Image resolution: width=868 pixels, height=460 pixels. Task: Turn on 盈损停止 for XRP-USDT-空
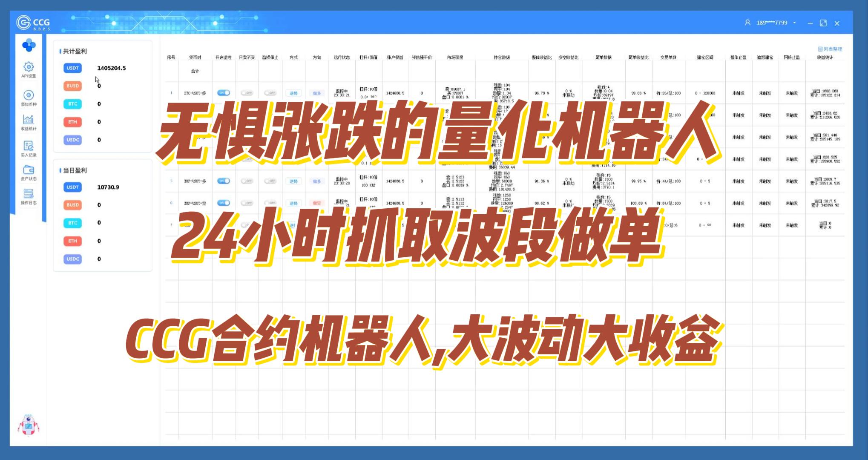tap(270, 203)
